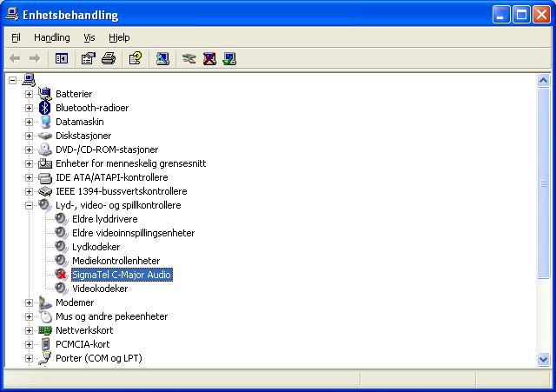Collapse the root computer node
Viewport: 556px width, 392px height.
13,80
